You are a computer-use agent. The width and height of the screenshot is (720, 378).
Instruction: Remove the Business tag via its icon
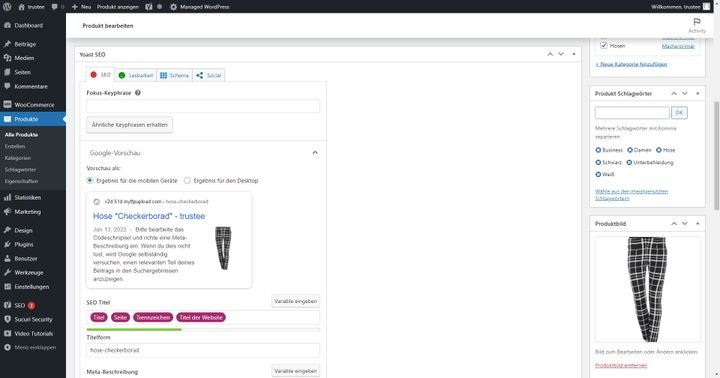pos(598,150)
